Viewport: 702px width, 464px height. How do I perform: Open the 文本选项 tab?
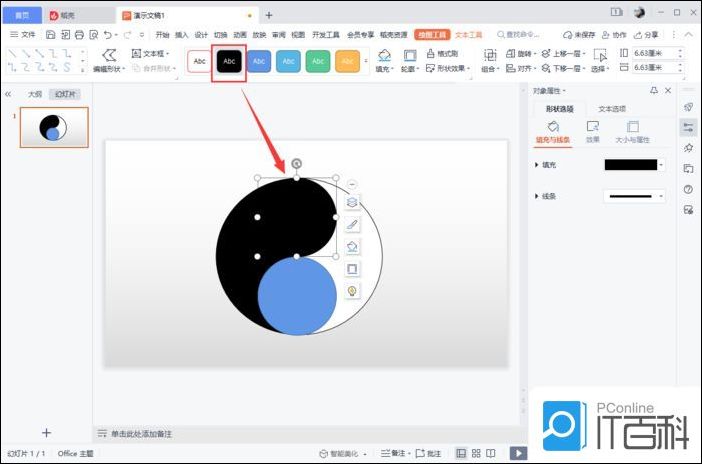(611, 109)
